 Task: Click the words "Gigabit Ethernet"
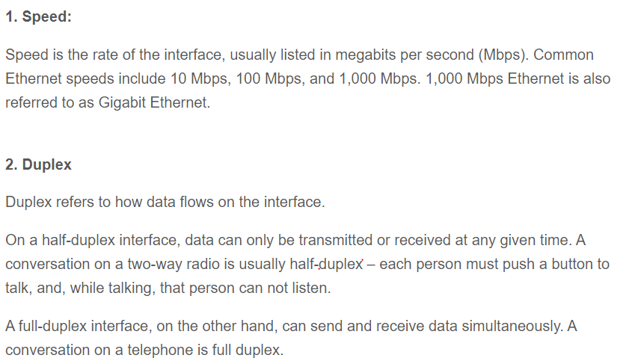pyautogui.click(x=153, y=102)
